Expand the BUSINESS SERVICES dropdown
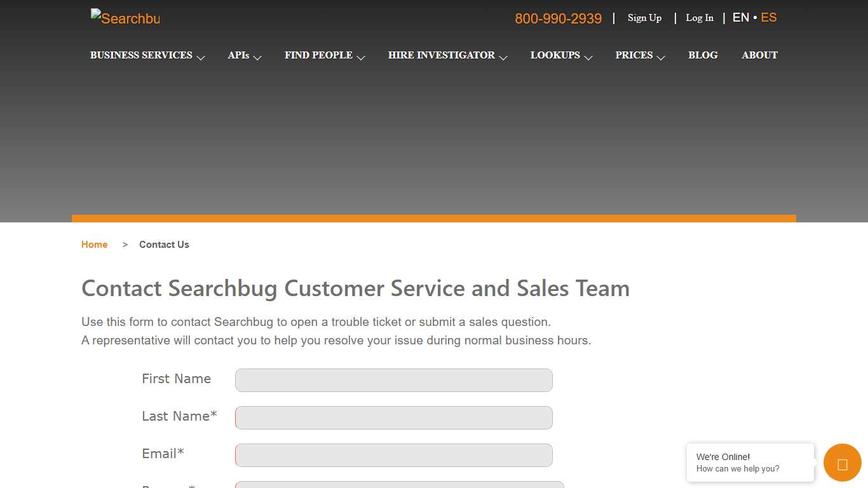The width and height of the screenshot is (868, 488). (x=141, y=55)
